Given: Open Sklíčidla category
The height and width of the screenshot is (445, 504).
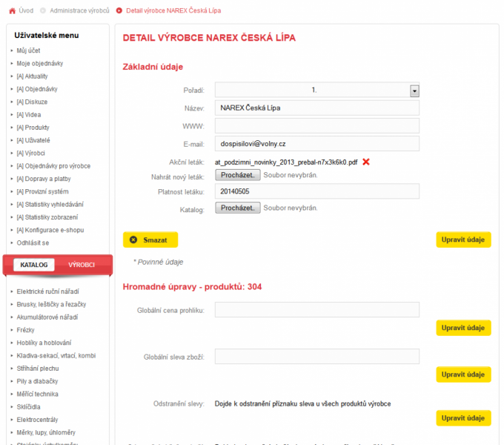Looking at the screenshot, I should pyautogui.click(x=29, y=407).
